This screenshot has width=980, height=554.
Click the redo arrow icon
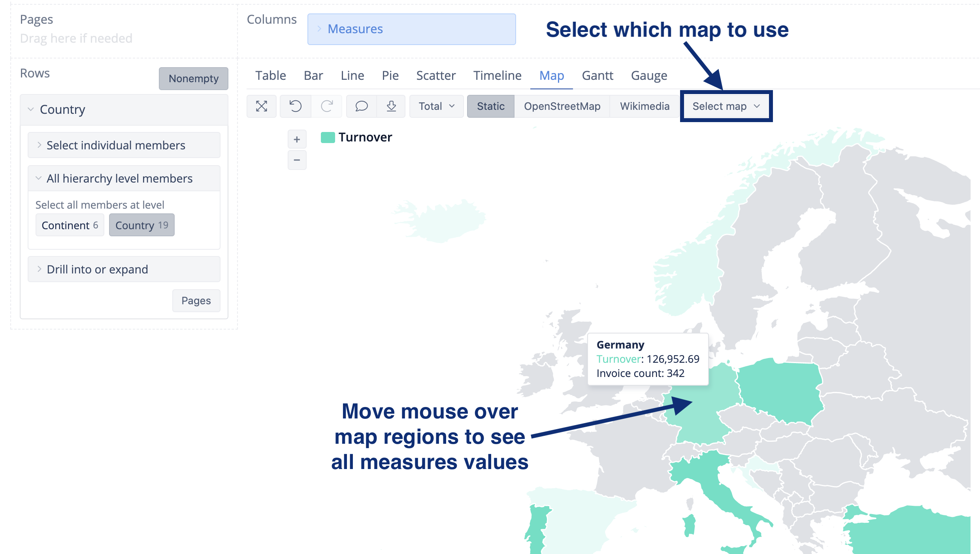click(327, 106)
